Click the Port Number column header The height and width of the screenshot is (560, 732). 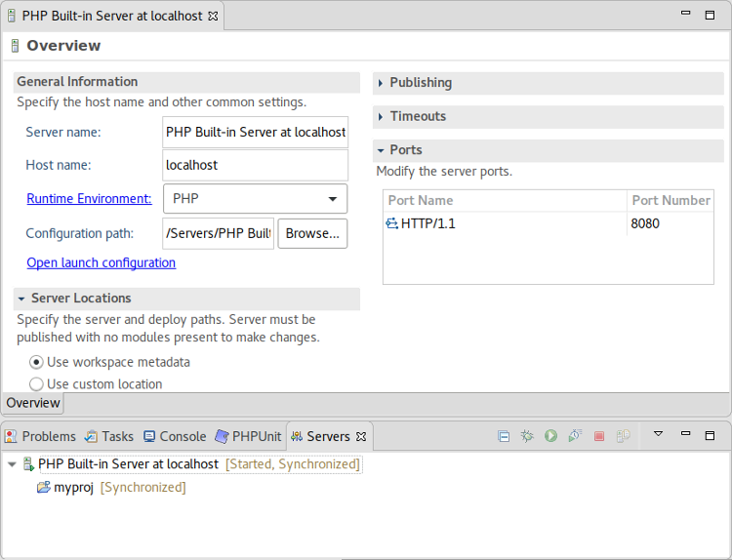pos(671,201)
